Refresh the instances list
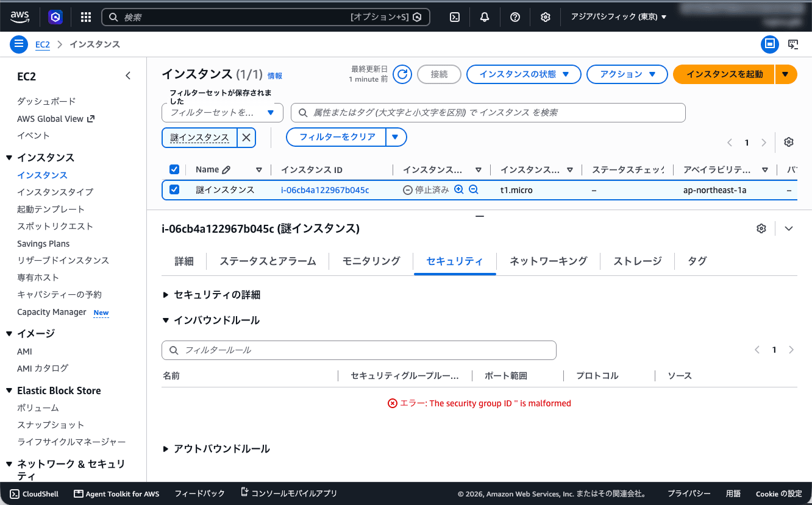 [402, 74]
